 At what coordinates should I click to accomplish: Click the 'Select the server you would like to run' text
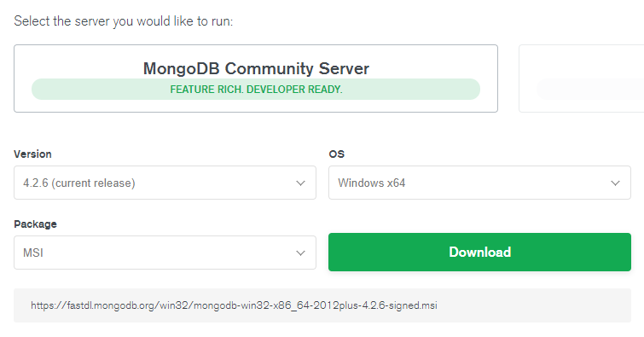pos(123,21)
